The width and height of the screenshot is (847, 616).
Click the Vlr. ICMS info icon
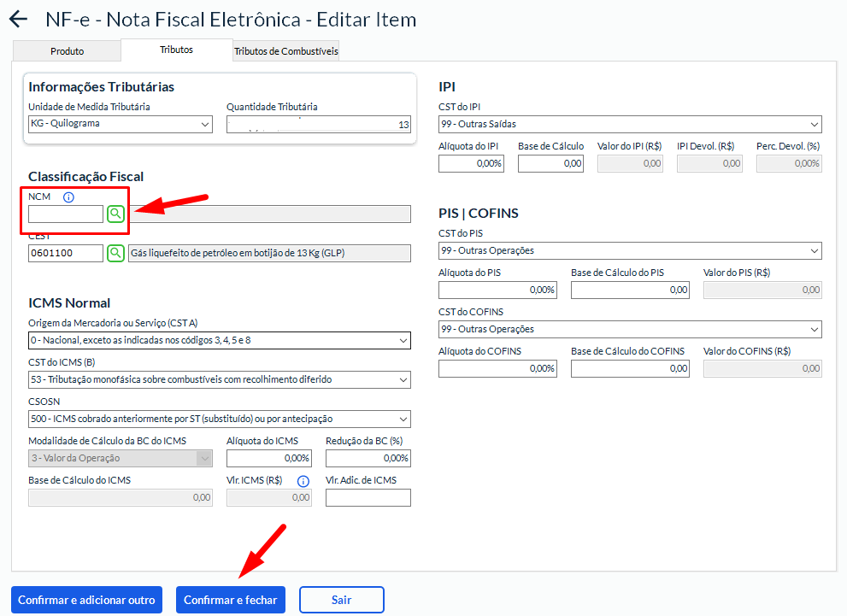pyautogui.click(x=303, y=481)
